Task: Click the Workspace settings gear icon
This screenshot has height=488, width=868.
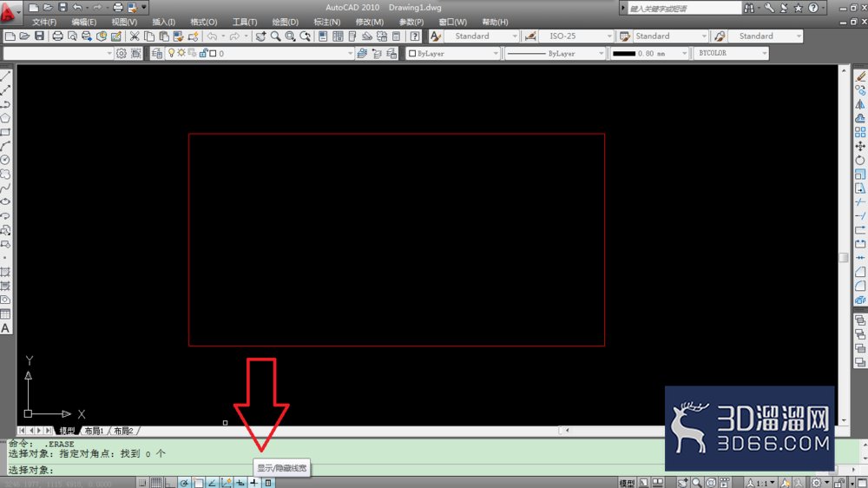Action: (x=122, y=53)
